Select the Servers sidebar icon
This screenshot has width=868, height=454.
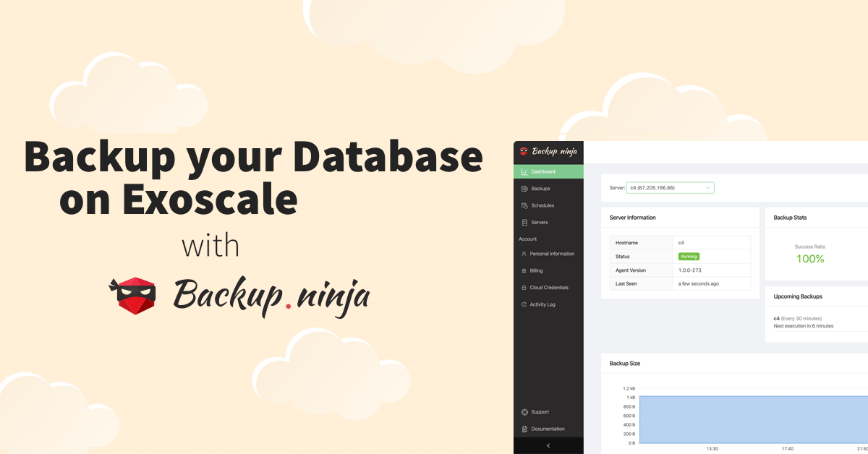coord(524,223)
